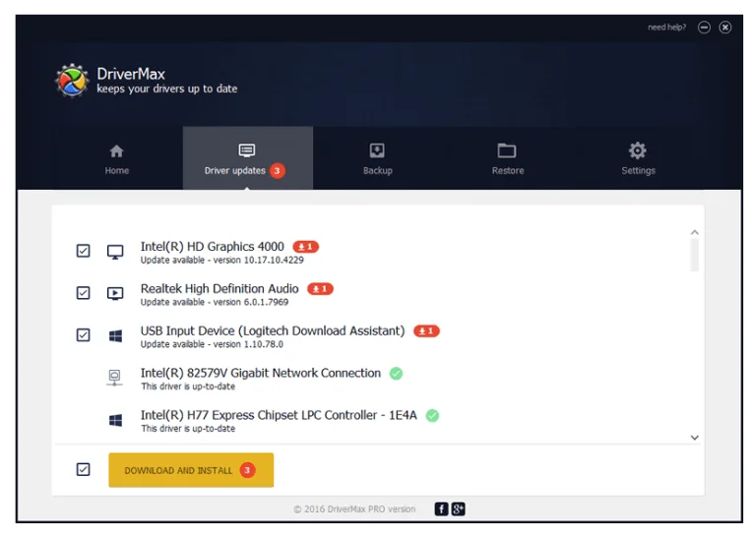Click the DriverMax logo icon
The width and height of the screenshot is (756, 536).
click(x=72, y=81)
